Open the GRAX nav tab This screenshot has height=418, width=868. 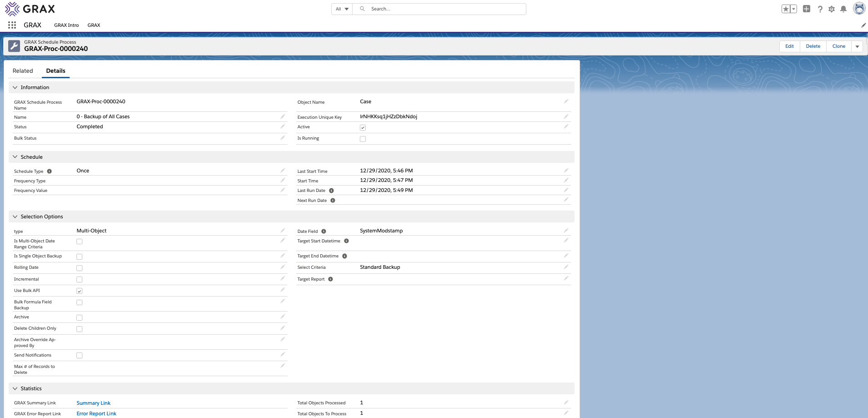(94, 25)
